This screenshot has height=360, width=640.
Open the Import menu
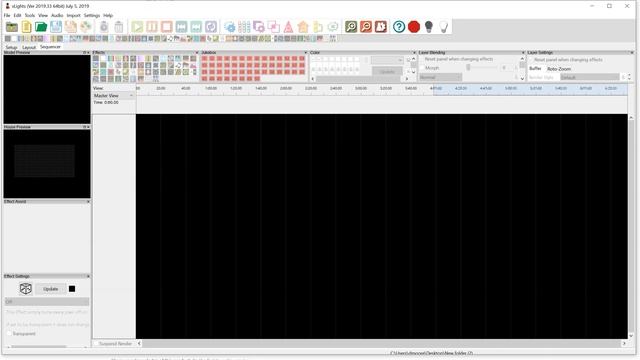click(x=73, y=15)
